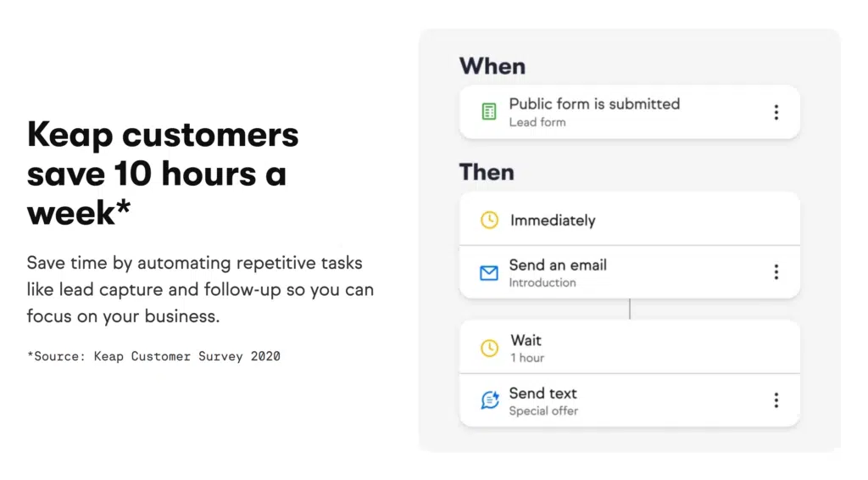Open three-dot menu for Send text step
868x480 pixels.
[776, 400]
